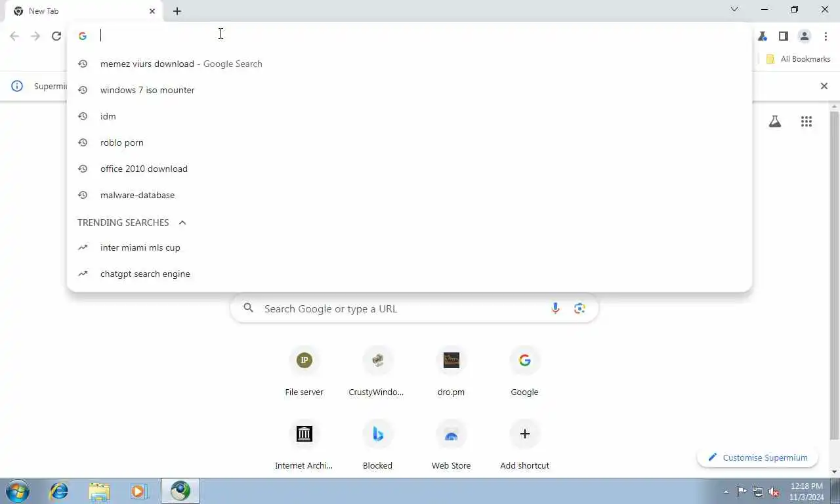This screenshot has height=504, width=840.
Task: Open Google Lens image search icon
Action: coord(579,308)
